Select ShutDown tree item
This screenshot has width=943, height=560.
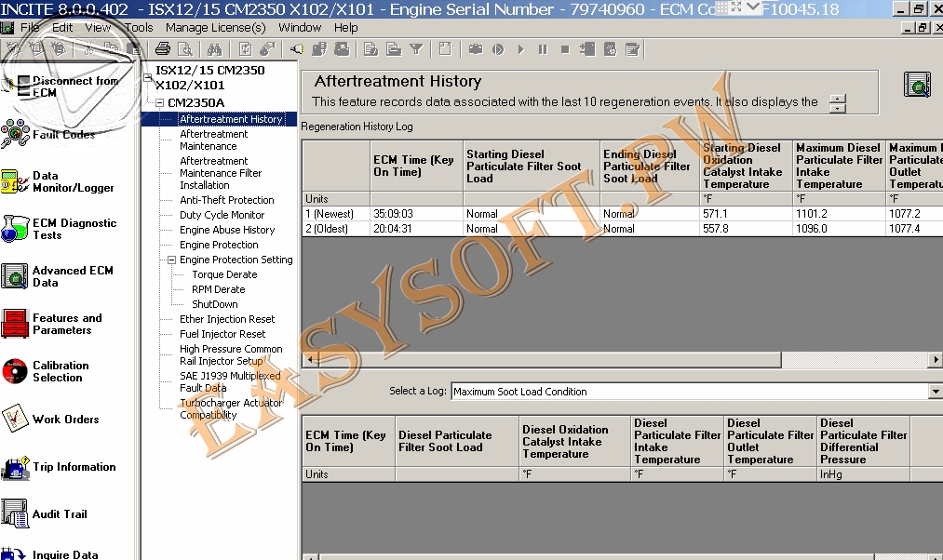click(215, 304)
